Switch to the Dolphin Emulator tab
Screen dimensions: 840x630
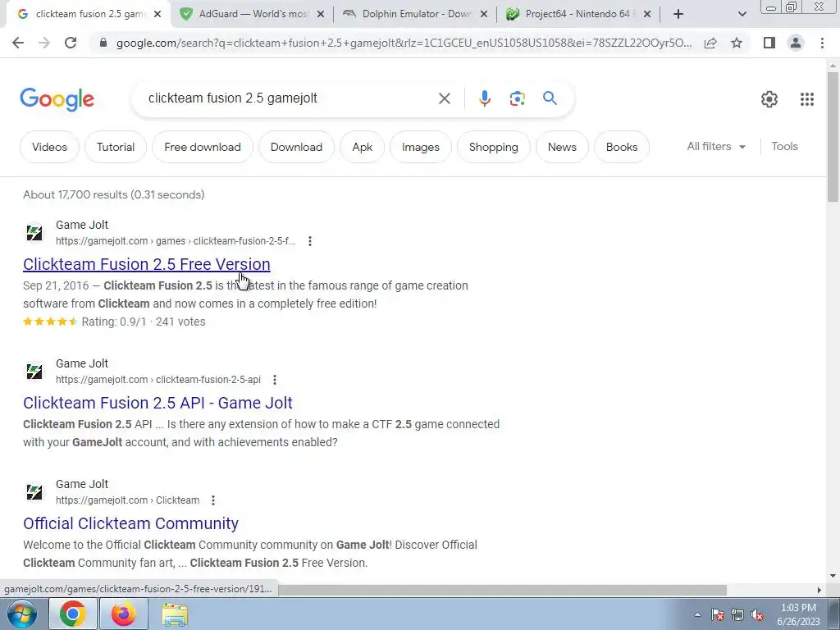[x=416, y=15]
